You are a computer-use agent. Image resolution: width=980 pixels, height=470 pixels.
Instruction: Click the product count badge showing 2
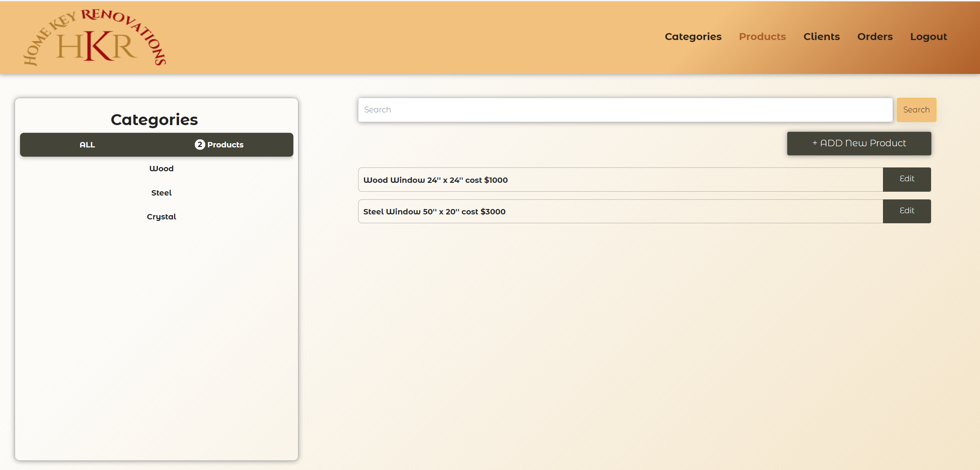coord(199,145)
